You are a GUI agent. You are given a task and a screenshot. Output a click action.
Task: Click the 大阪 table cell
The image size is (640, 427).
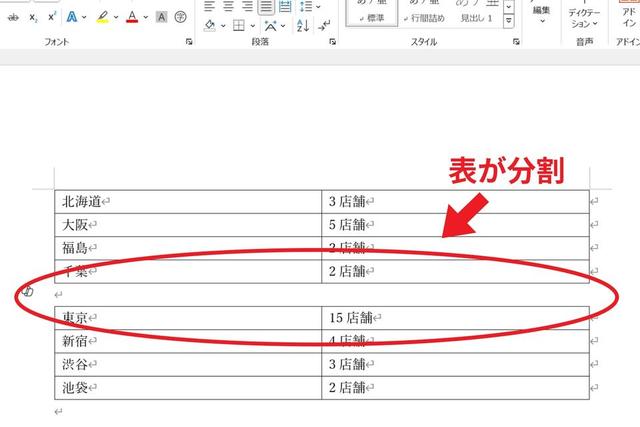188,225
